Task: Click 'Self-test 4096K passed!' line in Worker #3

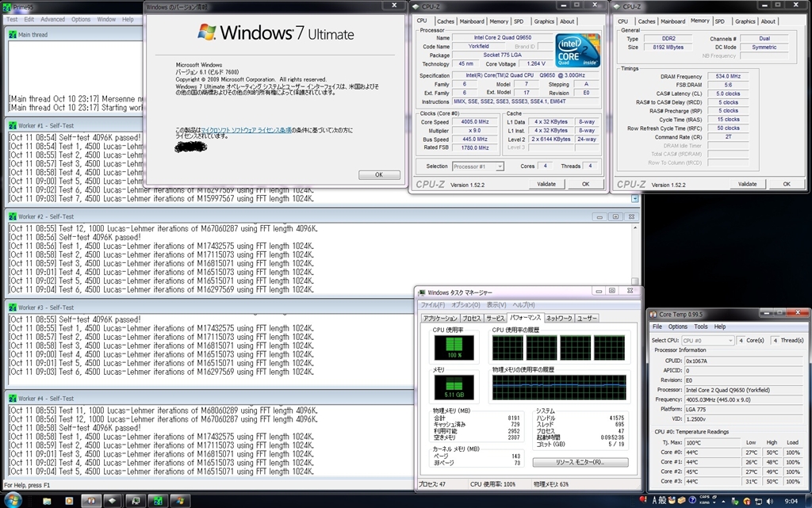Action: tap(99, 319)
